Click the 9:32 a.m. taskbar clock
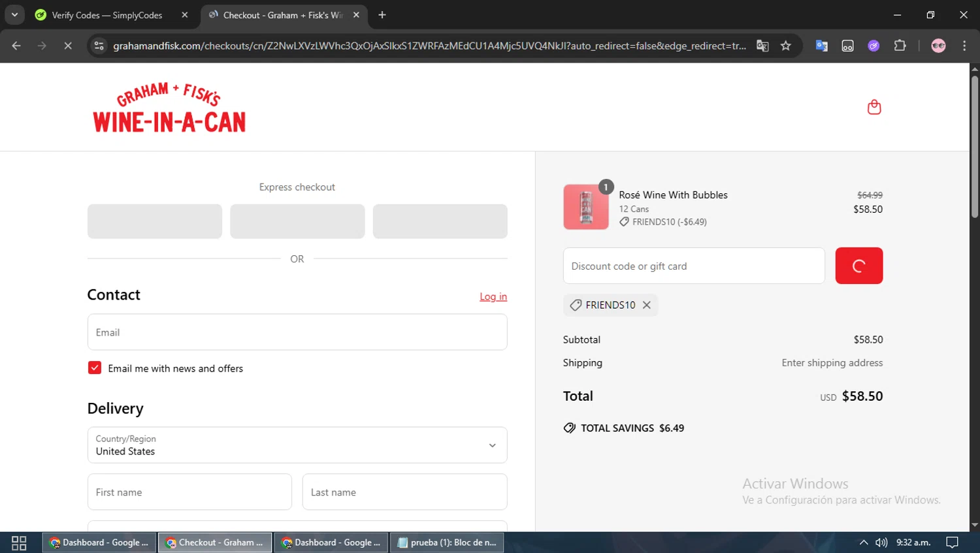This screenshot has height=553, width=980. (913, 543)
